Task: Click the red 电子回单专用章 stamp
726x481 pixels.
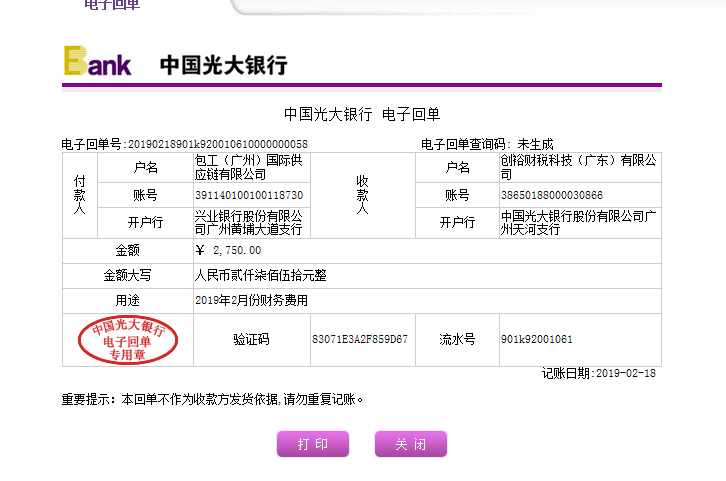Action: tap(128, 340)
